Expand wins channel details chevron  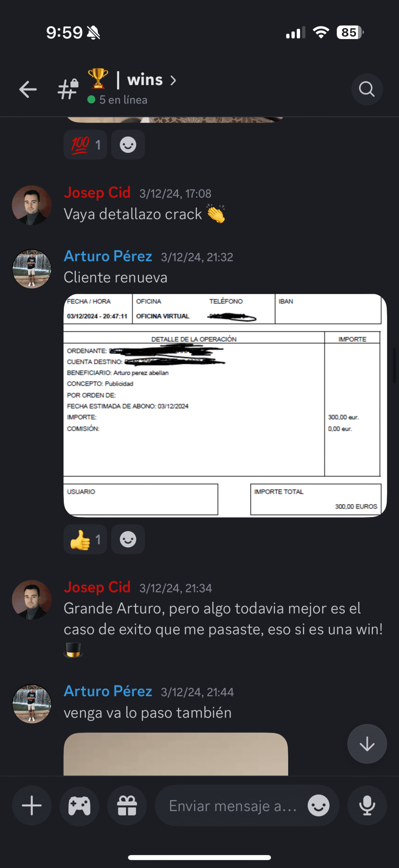pos(173,80)
